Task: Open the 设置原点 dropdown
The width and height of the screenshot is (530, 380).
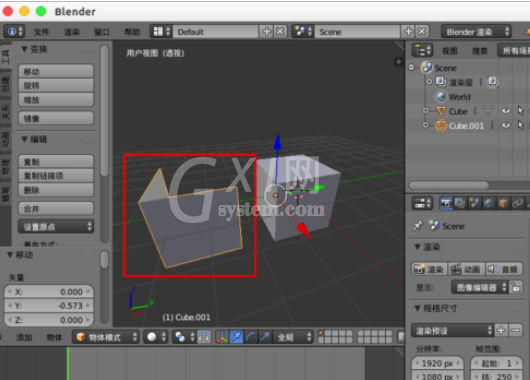Action: click(x=56, y=227)
